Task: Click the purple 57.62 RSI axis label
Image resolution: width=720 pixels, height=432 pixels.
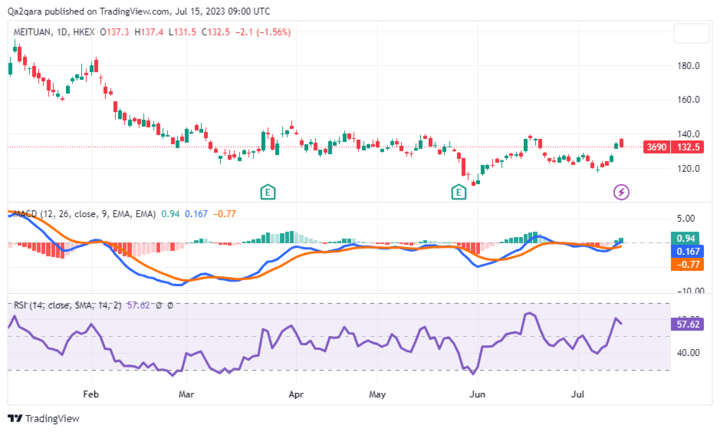Action: [686, 325]
